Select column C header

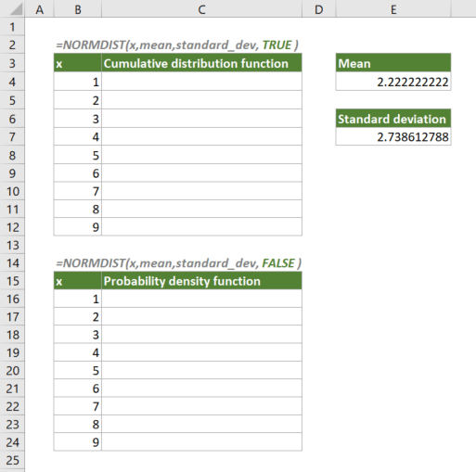(x=201, y=9)
